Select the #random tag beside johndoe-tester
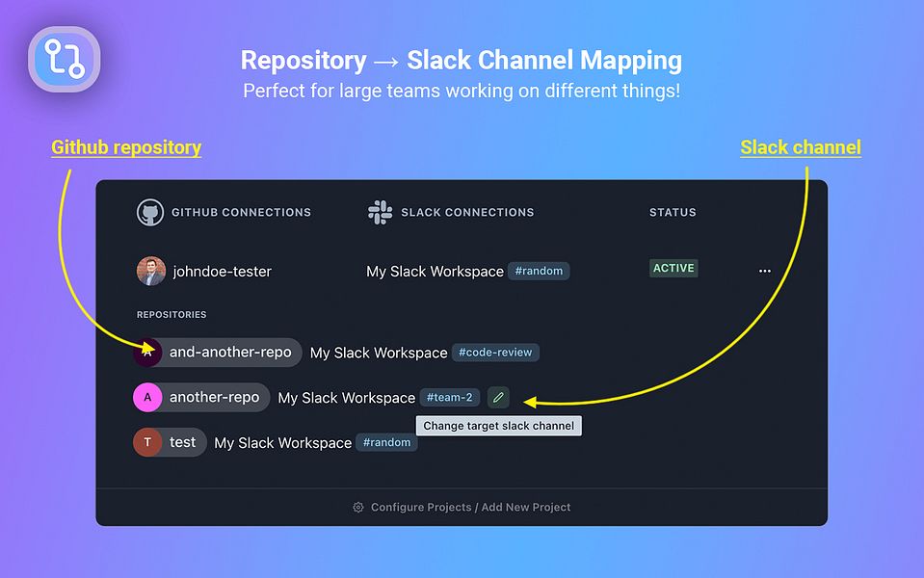This screenshot has width=924, height=578. tap(539, 271)
